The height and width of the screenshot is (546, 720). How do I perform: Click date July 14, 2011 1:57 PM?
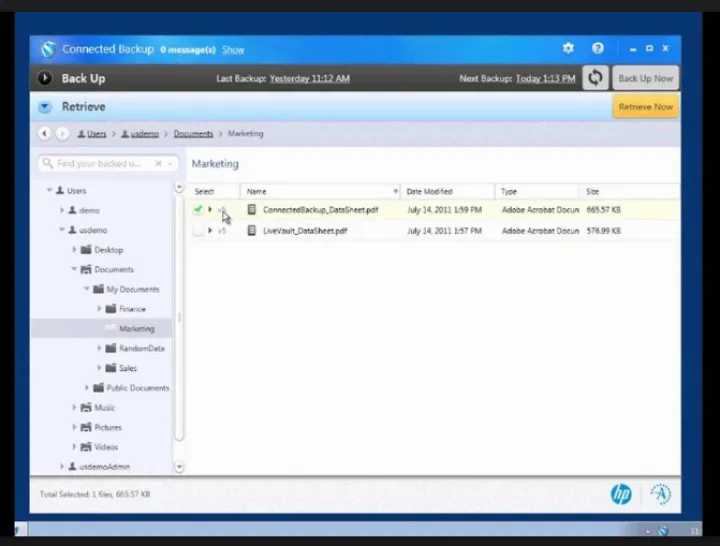tap(444, 231)
